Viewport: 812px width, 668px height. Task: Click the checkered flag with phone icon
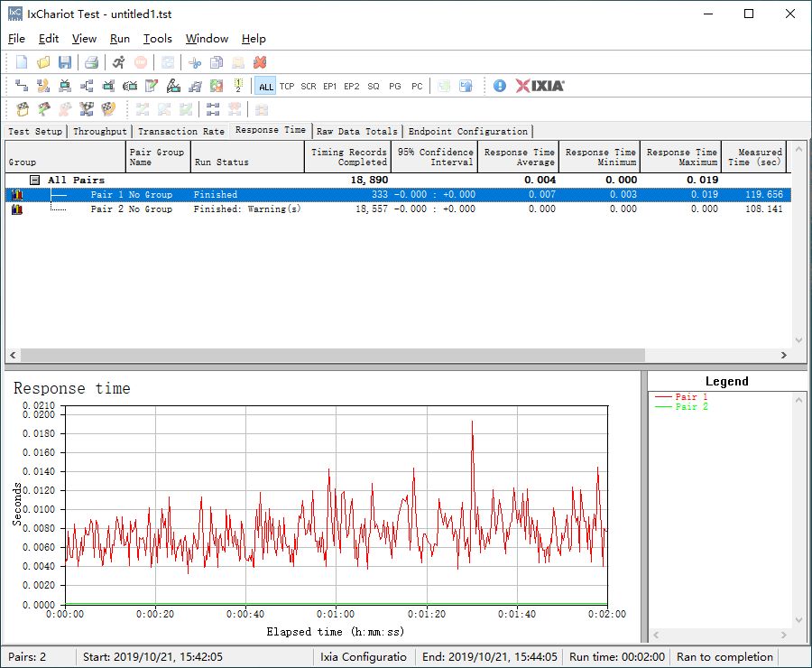tap(107, 109)
